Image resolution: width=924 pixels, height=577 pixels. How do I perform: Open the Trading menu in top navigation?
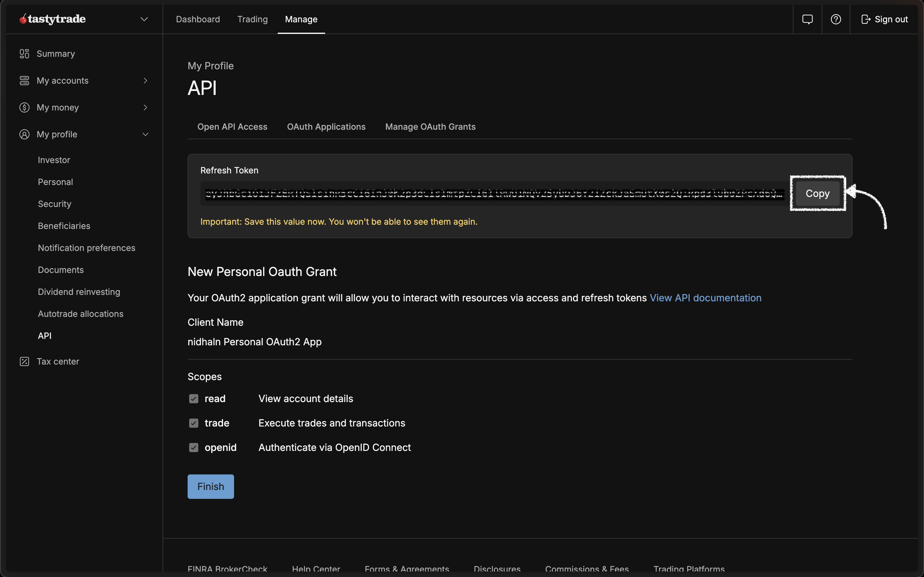pyautogui.click(x=252, y=19)
